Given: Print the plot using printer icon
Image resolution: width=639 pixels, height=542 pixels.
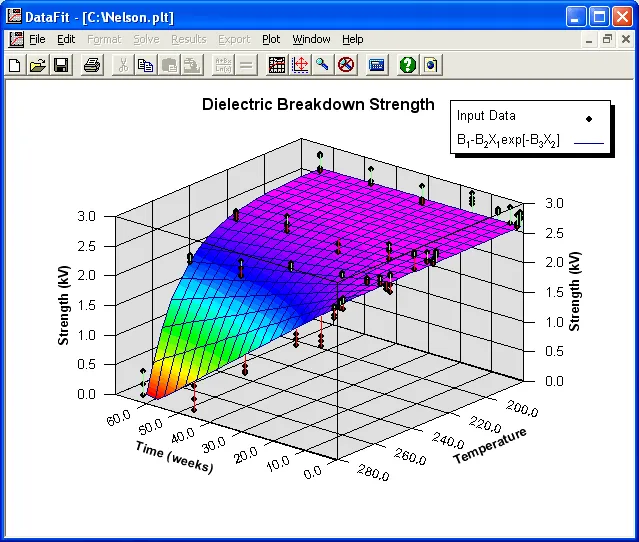Looking at the screenshot, I should coord(92,65).
